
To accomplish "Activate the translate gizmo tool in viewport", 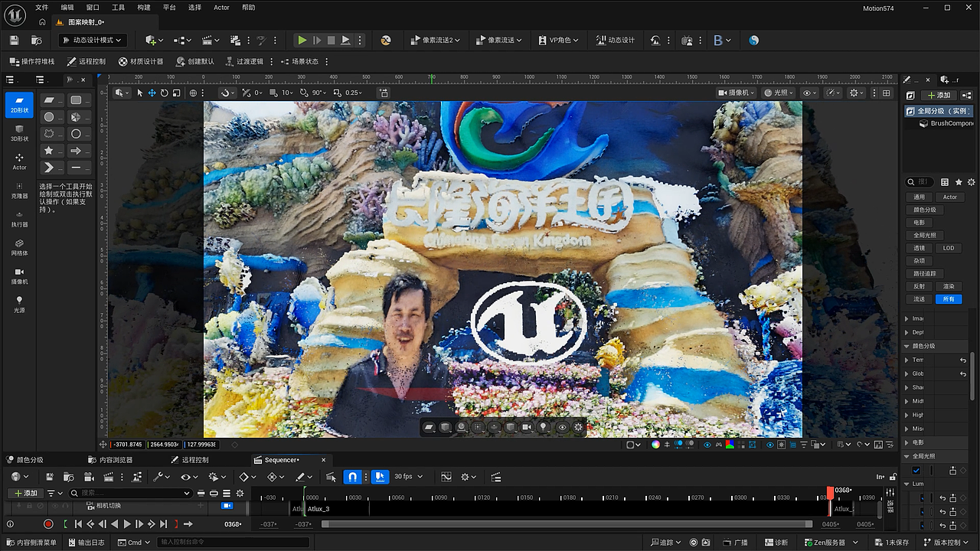I will tap(152, 93).
